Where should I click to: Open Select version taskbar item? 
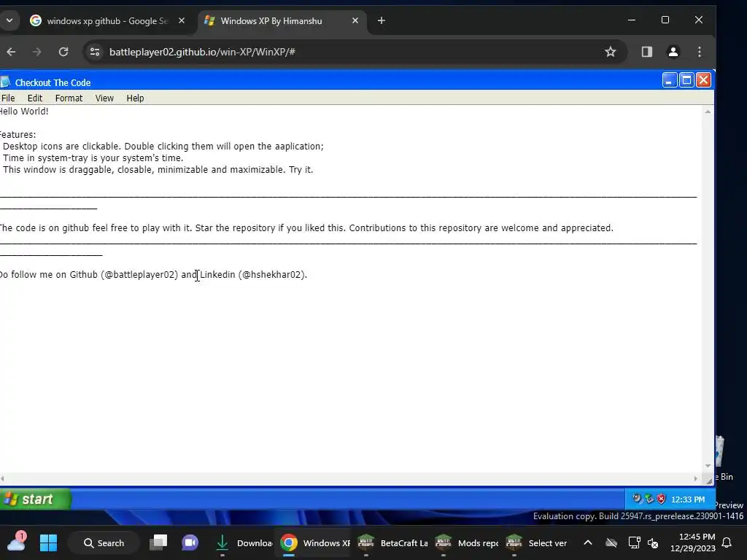[537, 542]
